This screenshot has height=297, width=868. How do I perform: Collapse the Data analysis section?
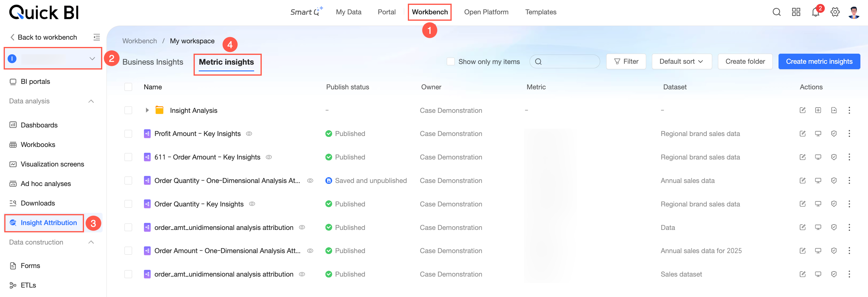tap(91, 101)
